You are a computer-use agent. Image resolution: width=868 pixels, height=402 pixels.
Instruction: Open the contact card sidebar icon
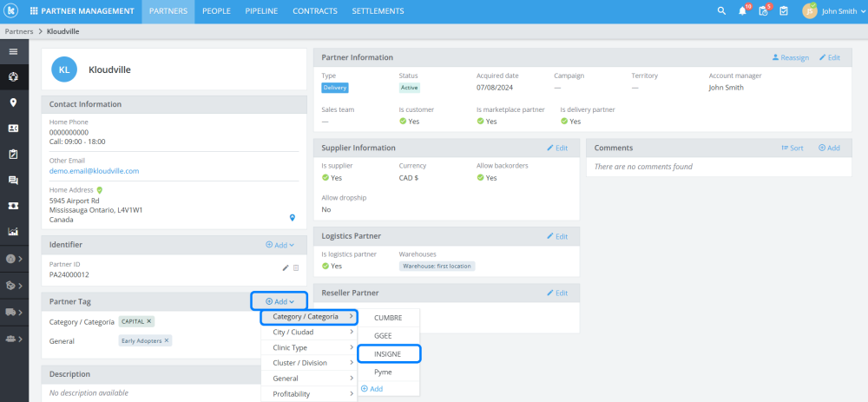click(14, 129)
